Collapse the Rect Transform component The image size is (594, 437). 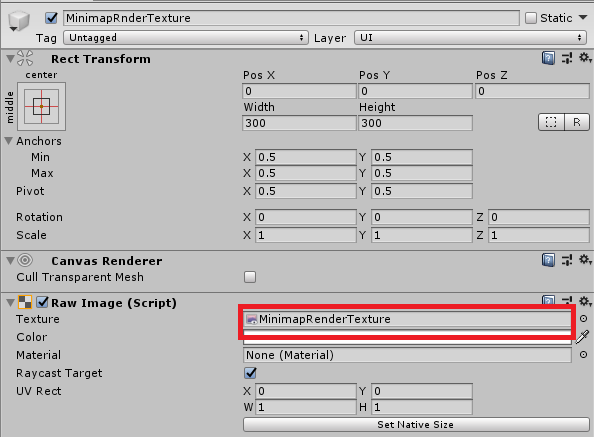tap(10, 59)
